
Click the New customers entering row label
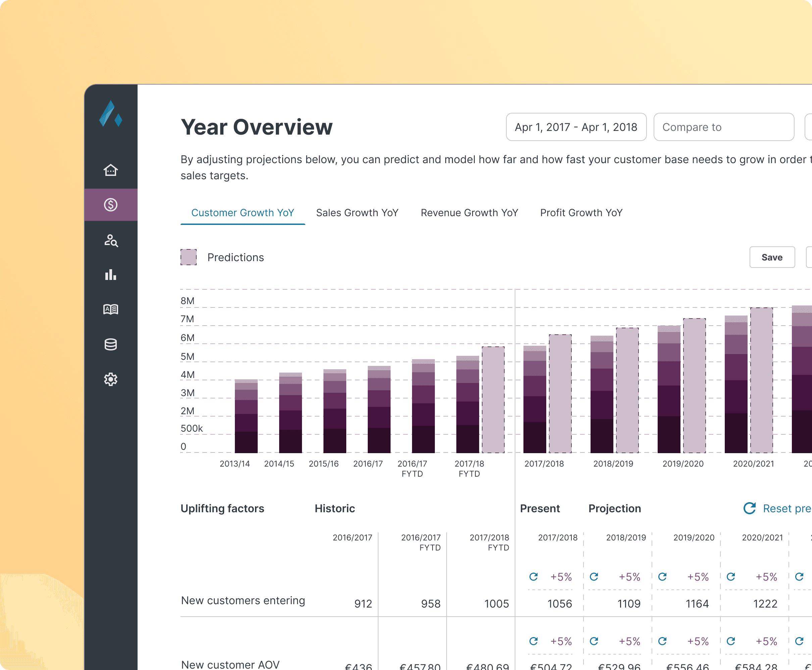tap(243, 601)
